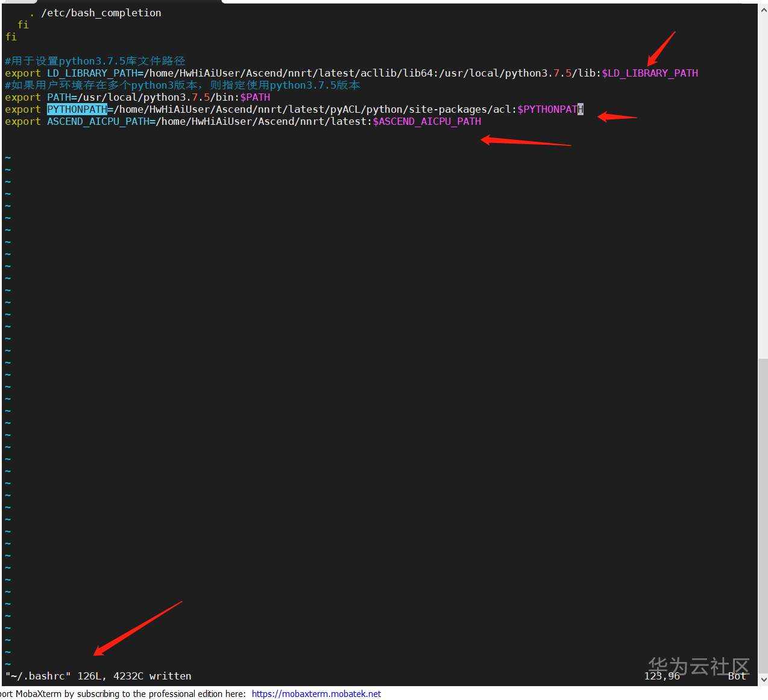The width and height of the screenshot is (768, 700).
Task: Click the highlighted PYTHONPATH variable name
Action: 77,109
